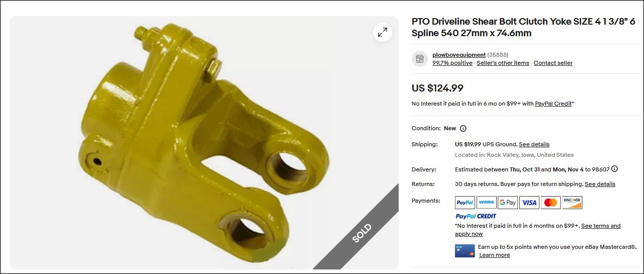
Task: Expand the product image to full screen
Action: 383,32
